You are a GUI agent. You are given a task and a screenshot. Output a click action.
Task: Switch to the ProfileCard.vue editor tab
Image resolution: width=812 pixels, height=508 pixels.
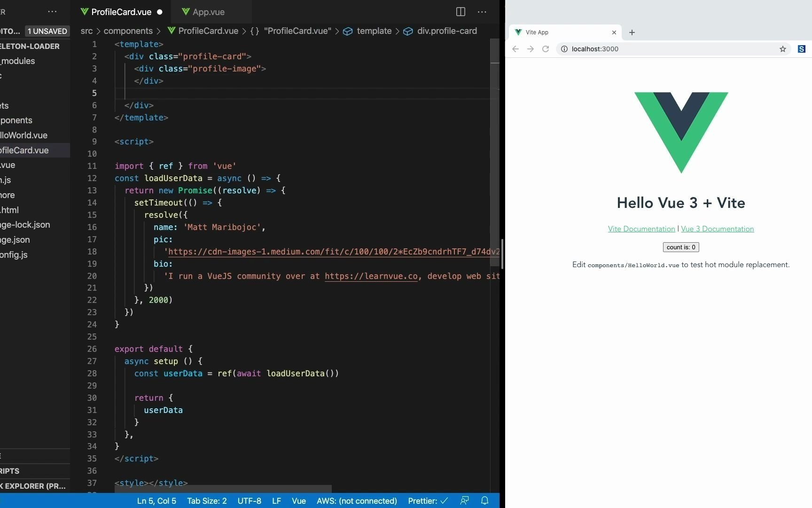pyautogui.click(x=121, y=12)
